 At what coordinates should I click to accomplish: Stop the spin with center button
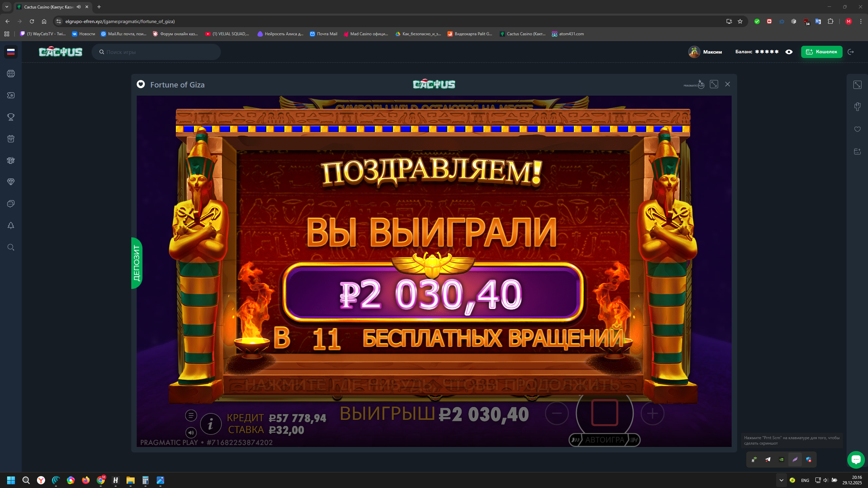point(604,413)
